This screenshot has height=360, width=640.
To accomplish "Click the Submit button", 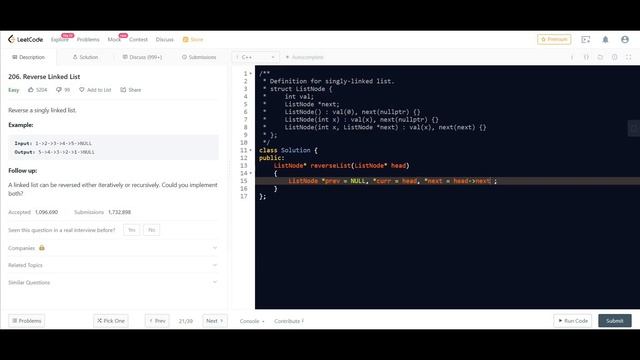I will click(x=615, y=321).
